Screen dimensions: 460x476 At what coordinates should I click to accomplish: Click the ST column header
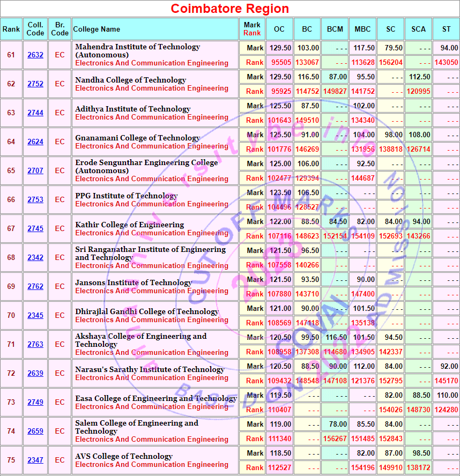point(446,29)
